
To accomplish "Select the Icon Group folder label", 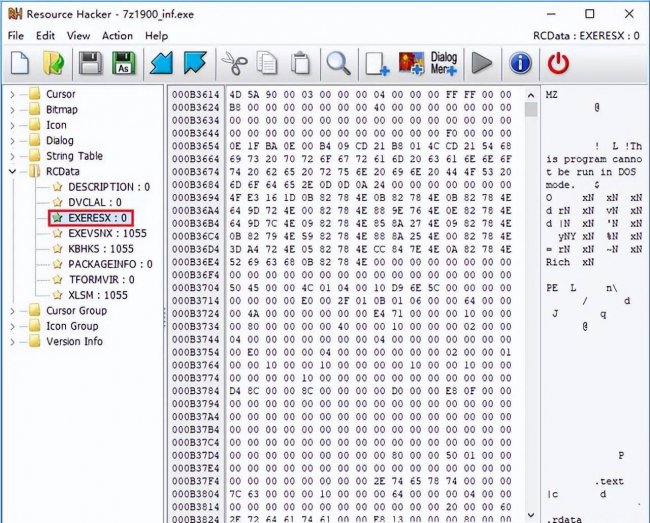I will pyautogui.click(x=72, y=326).
